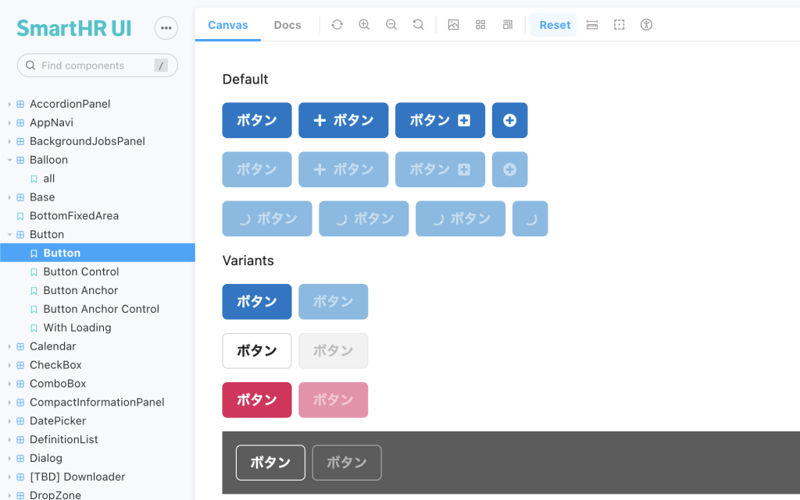The height and width of the screenshot is (500, 800).
Task: Open the background change image icon
Action: 453,25
